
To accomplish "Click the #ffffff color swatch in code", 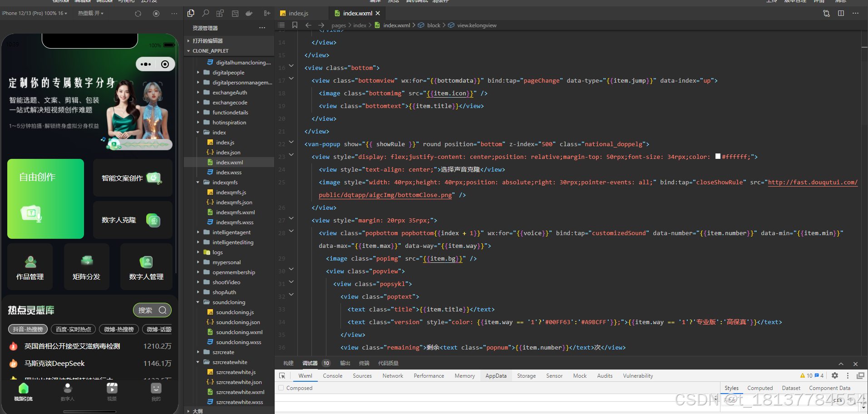I will [718, 157].
